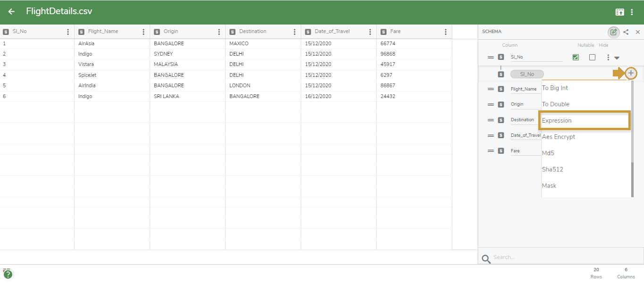Close the SCHEMA panel with the X
This screenshot has width=644, height=283.
tap(638, 32)
